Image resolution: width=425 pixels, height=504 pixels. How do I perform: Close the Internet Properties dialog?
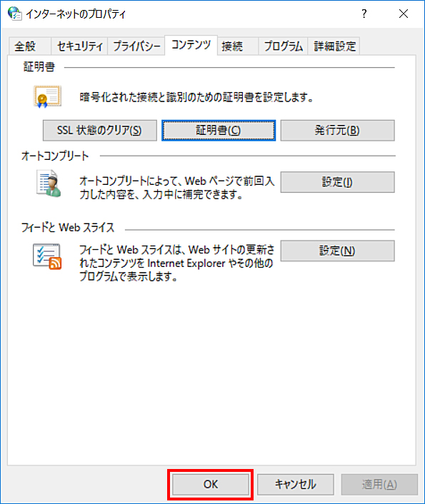(x=404, y=14)
